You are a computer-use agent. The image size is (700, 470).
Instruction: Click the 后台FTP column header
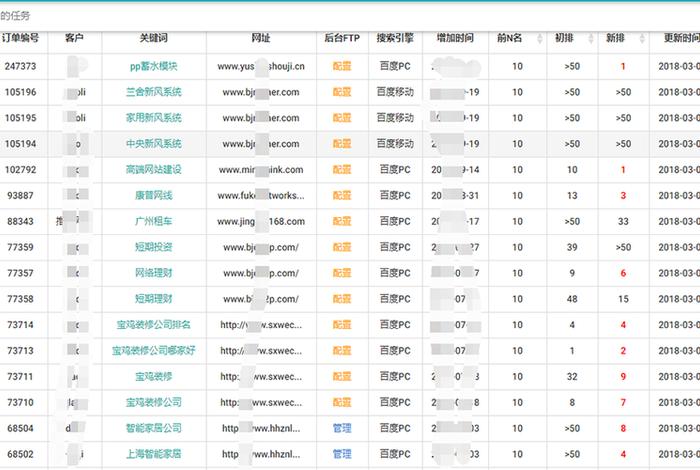point(342,38)
